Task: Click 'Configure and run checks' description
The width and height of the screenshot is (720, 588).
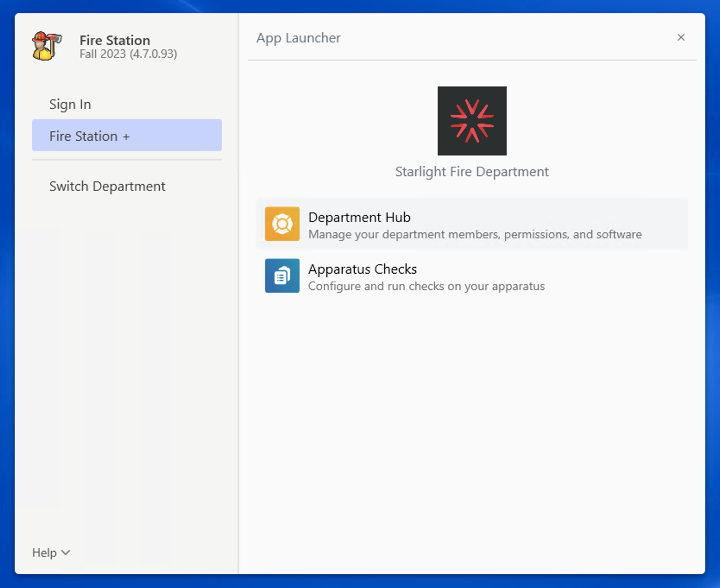Action: [426, 286]
